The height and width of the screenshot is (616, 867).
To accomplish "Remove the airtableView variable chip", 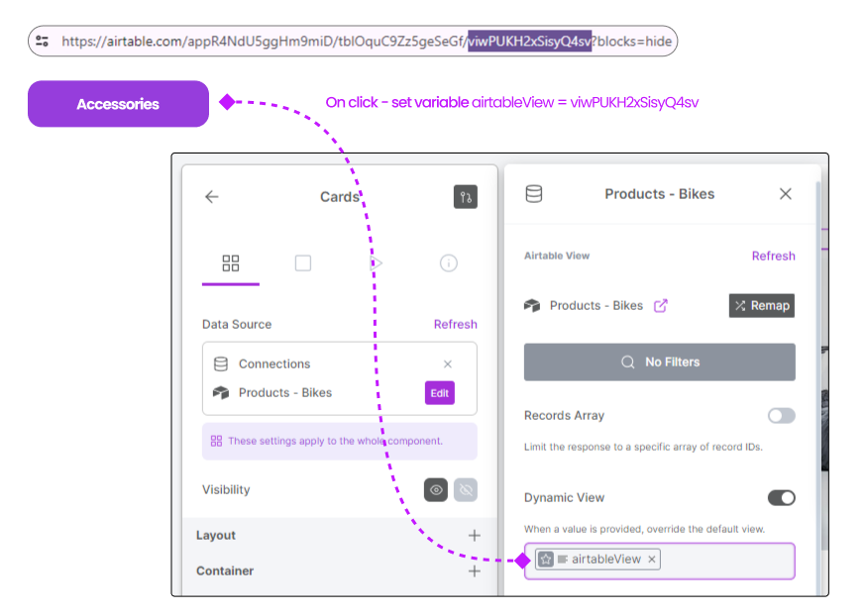I will [x=652, y=560].
